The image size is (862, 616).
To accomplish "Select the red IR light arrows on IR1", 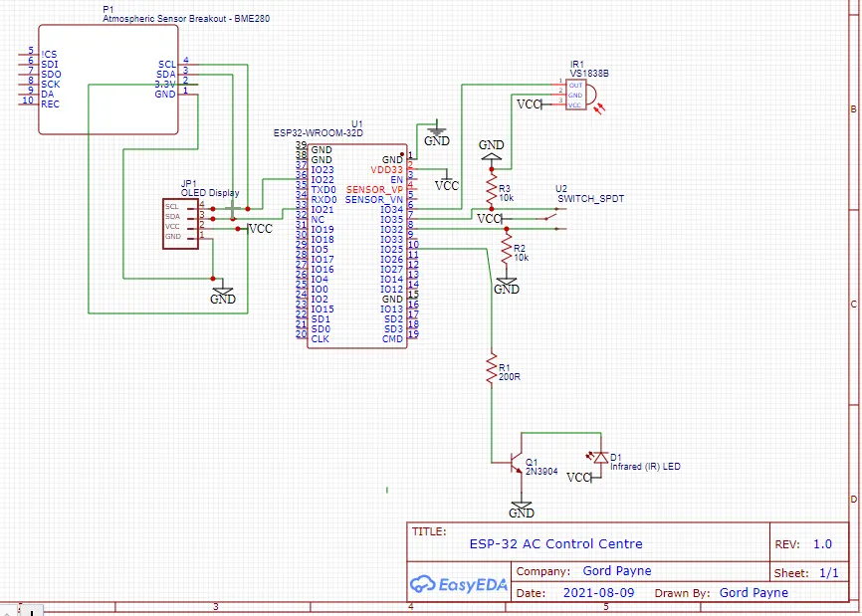I will (600, 108).
